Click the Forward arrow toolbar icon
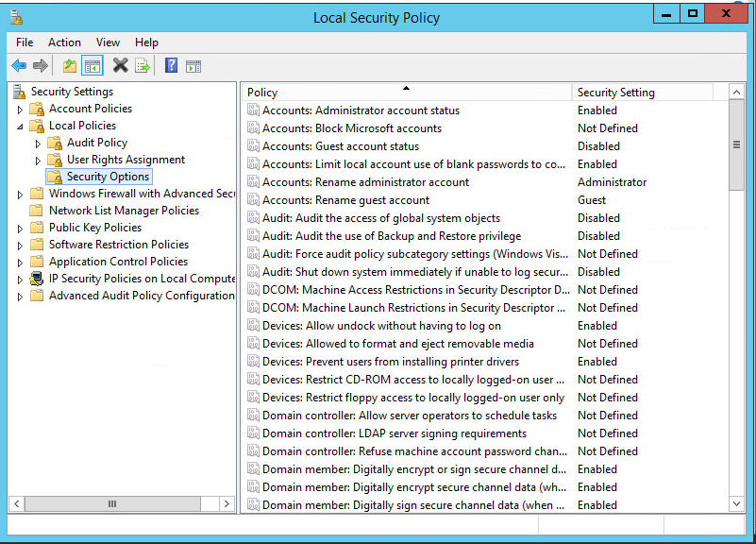The width and height of the screenshot is (756, 544). (x=41, y=65)
